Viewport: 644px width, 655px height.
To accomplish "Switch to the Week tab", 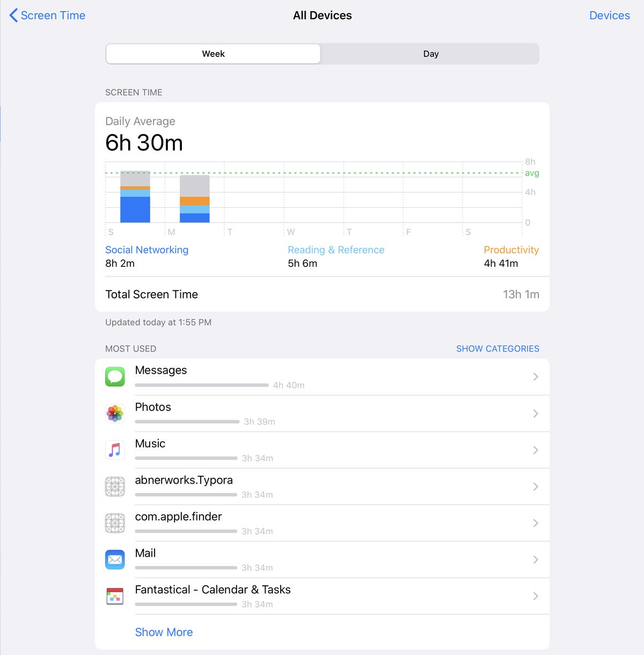I will click(x=213, y=54).
